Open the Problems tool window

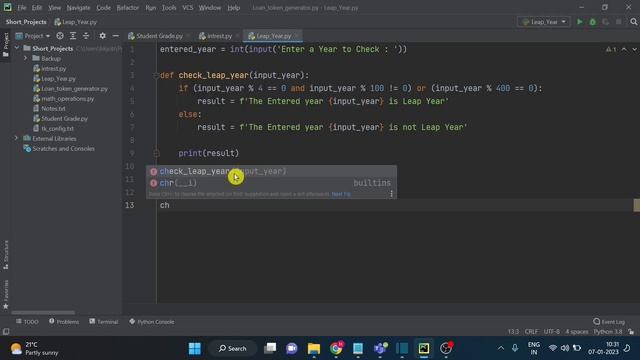click(x=64, y=322)
